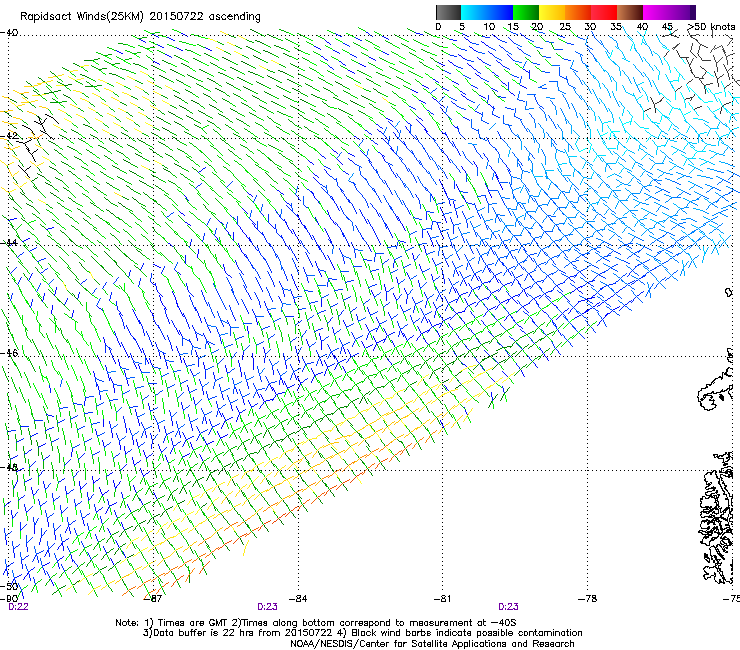
Task: Click the cyan 5-10 knots legend segment
Action: tap(473, 12)
